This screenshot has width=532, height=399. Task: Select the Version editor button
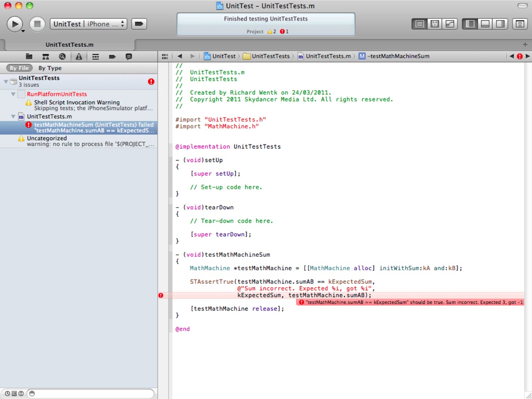point(450,24)
